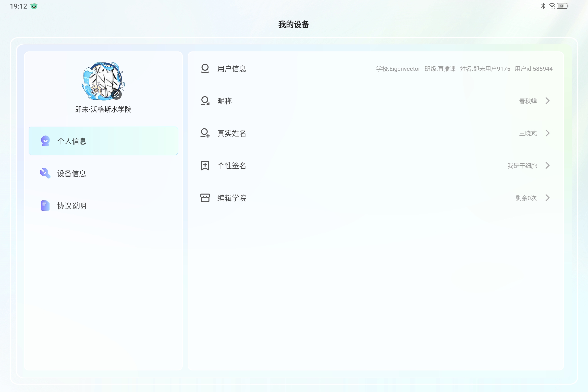Edit the signature text 我是干细胞
588x392 pixels.
tap(522, 166)
